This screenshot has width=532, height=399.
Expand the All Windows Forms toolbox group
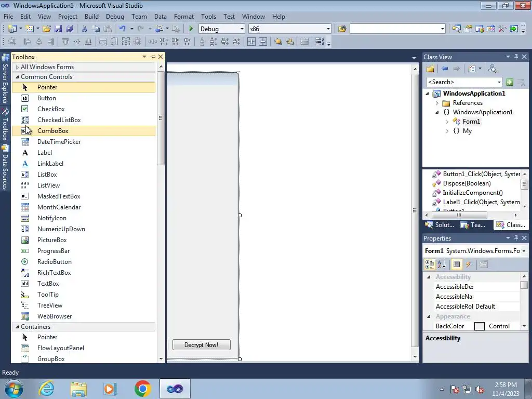tap(17, 67)
